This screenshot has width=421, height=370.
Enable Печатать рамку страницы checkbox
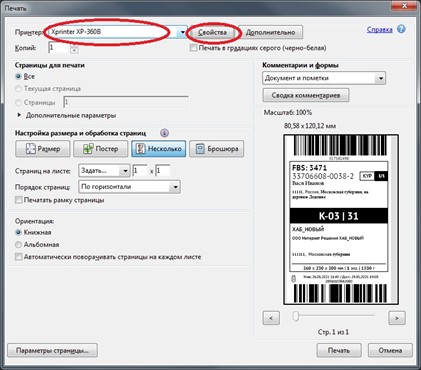(x=19, y=200)
